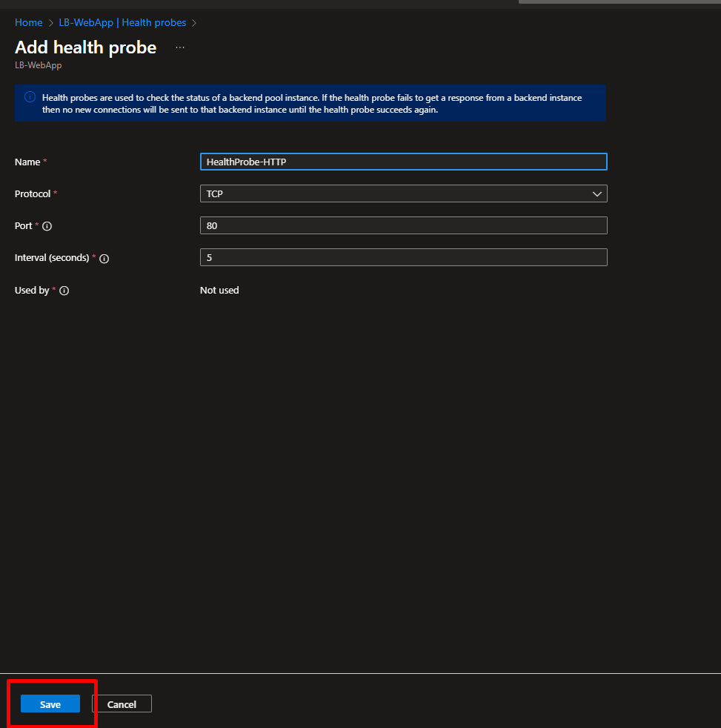The image size is (721, 728).
Task: Focus the Name field containing HealthProbe-HTTP
Action: [403, 162]
